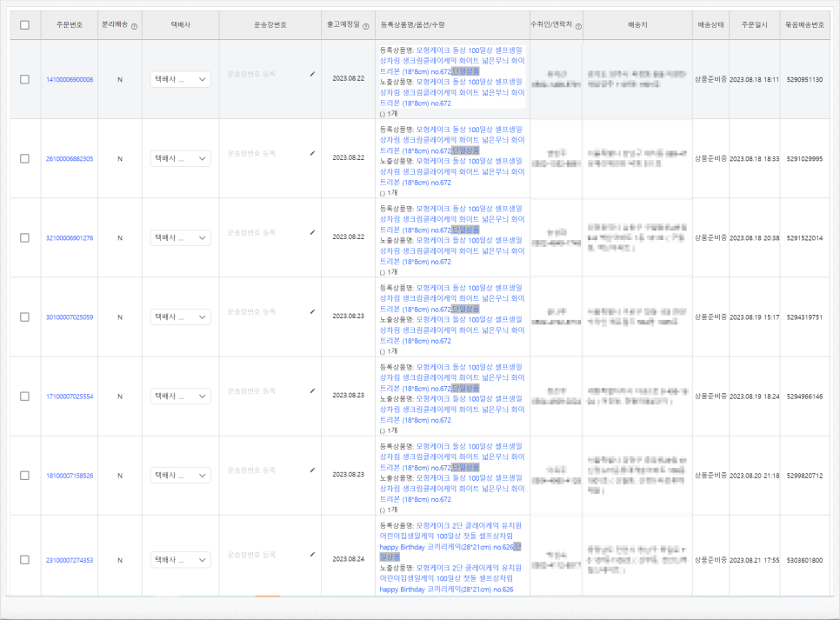The width and height of the screenshot is (840, 620).
Task: Open order number link 14100006900006
Action: (x=70, y=80)
